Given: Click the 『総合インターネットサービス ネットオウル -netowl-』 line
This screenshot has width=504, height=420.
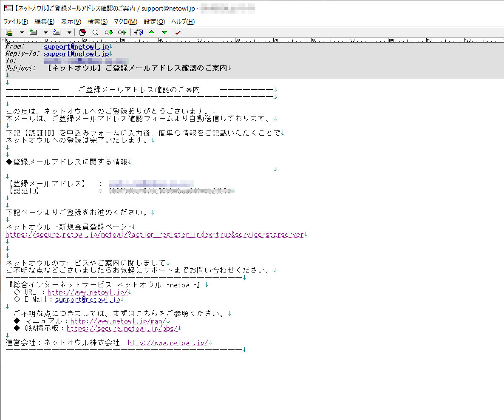Looking at the screenshot, I should pyautogui.click(x=105, y=285).
